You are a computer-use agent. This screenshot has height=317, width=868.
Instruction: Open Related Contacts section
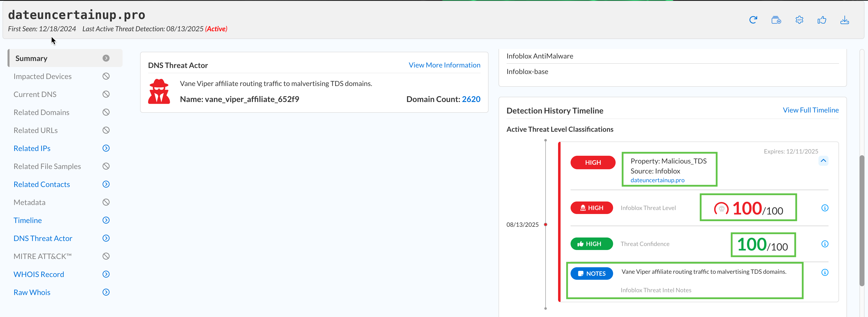coord(42,184)
